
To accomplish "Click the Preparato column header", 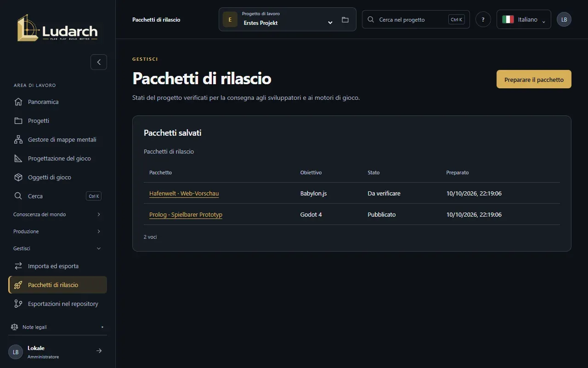I will pyautogui.click(x=458, y=172).
